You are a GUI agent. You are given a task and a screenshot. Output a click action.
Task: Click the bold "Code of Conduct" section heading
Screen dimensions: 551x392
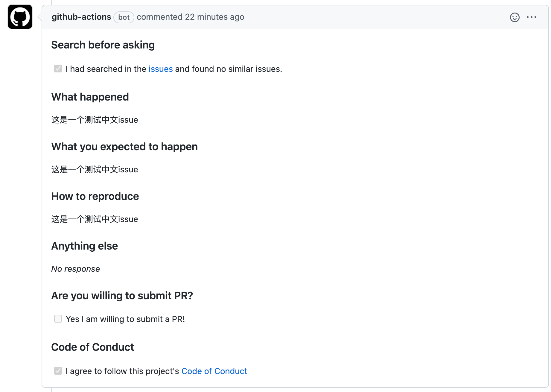click(93, 347)
